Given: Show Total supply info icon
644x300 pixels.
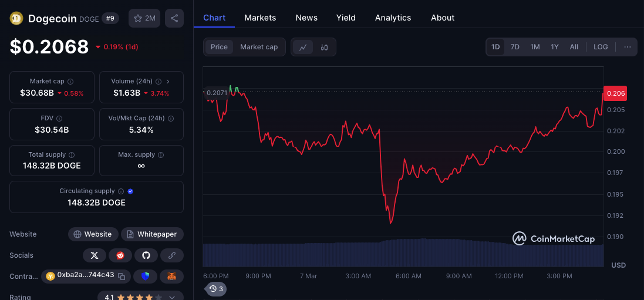Looking at the screenshot, I should (72, 155).
